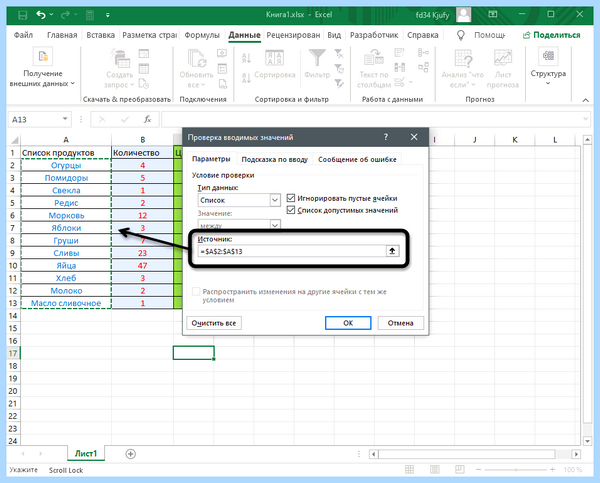Toggle Игнорировать пустые ячейки checkbox

pos(291,198)
